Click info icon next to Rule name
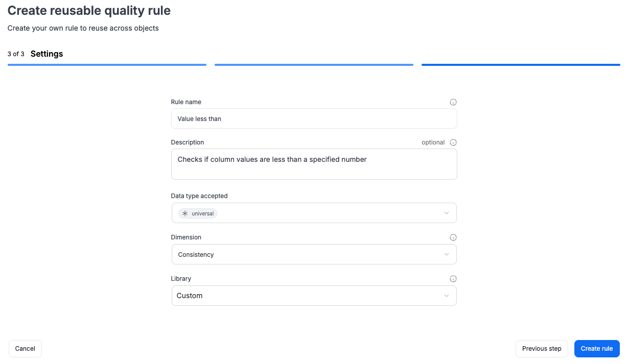This screenshot has width=628, height=364. (453, 102)
